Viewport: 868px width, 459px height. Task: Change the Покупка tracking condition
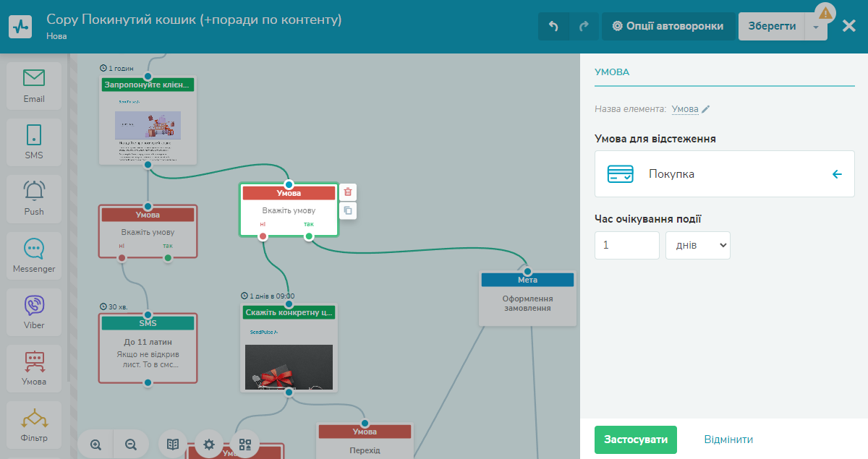click(724, 174)
